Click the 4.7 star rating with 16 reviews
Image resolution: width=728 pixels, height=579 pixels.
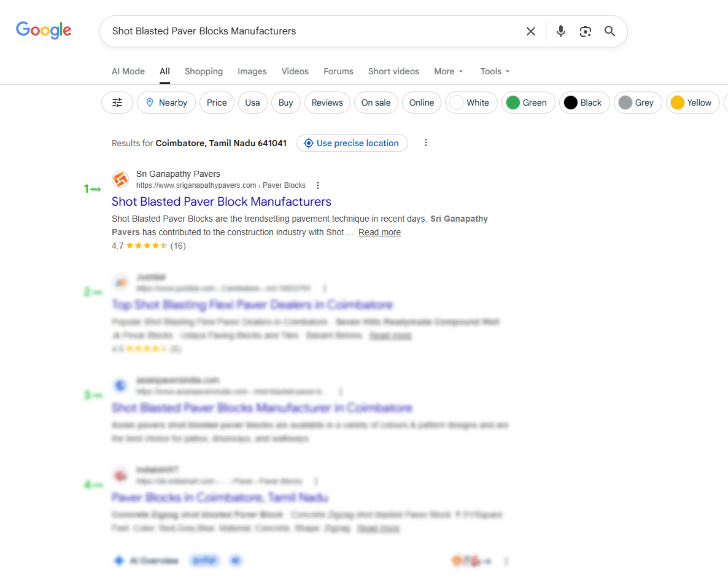(x=148, y=246)
